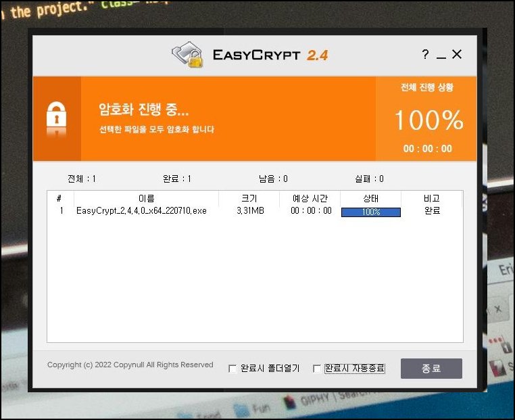This screenshot has height=420, width=515.
Task: Click the 예상 시간 column header
Action: (x=310, y=198)
